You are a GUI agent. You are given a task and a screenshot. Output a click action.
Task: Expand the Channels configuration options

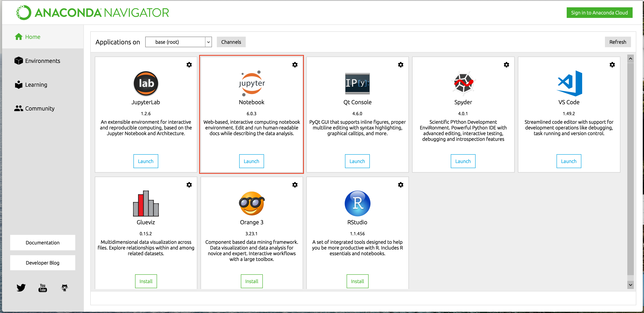click(x=231, y=42)
